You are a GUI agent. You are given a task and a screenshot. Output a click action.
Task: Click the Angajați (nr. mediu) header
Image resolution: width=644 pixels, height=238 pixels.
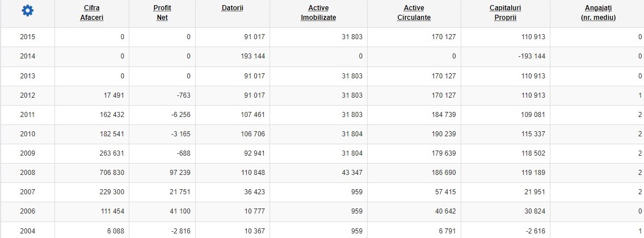599,12
